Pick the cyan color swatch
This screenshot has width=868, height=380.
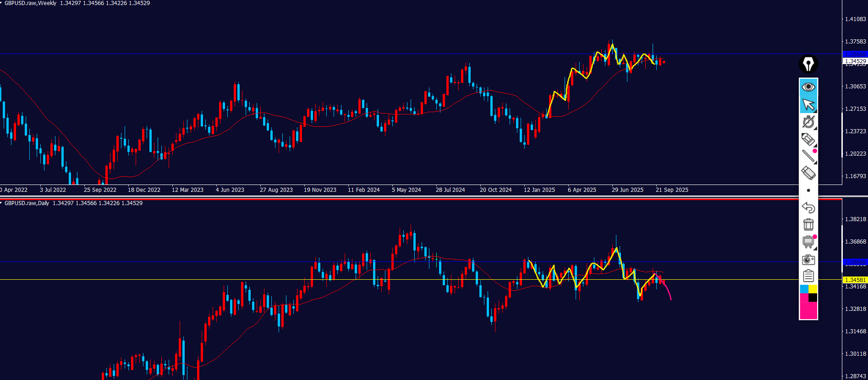pos(804,289)
